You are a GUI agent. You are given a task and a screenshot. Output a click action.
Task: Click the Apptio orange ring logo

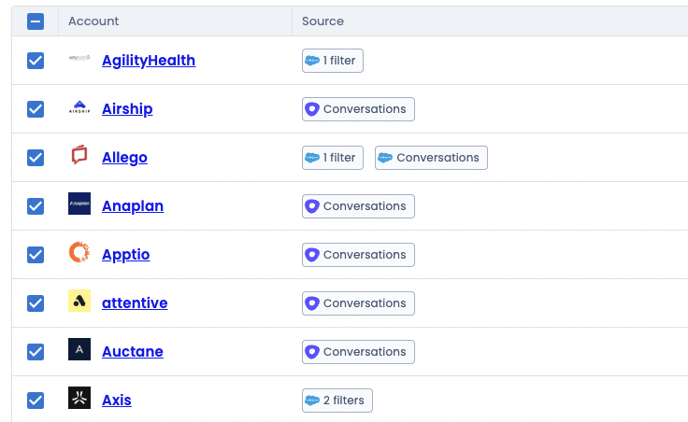(x=79, y=252)
